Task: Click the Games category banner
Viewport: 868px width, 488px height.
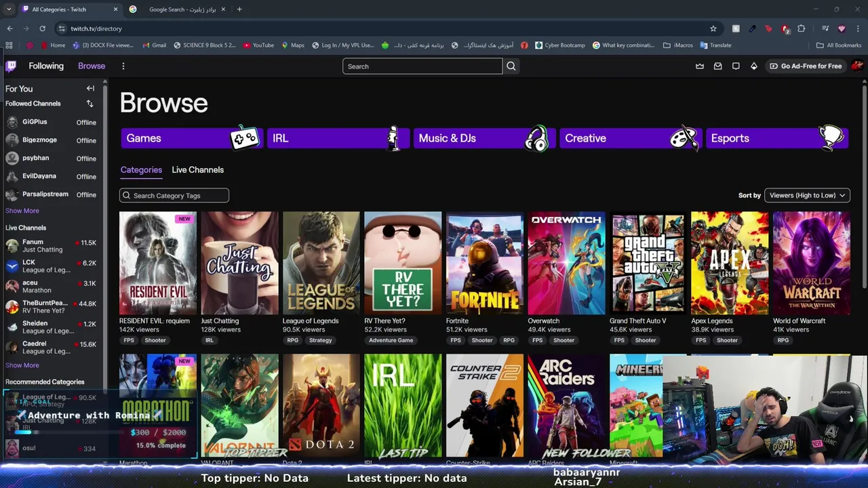Action: [x=192, y=138]
